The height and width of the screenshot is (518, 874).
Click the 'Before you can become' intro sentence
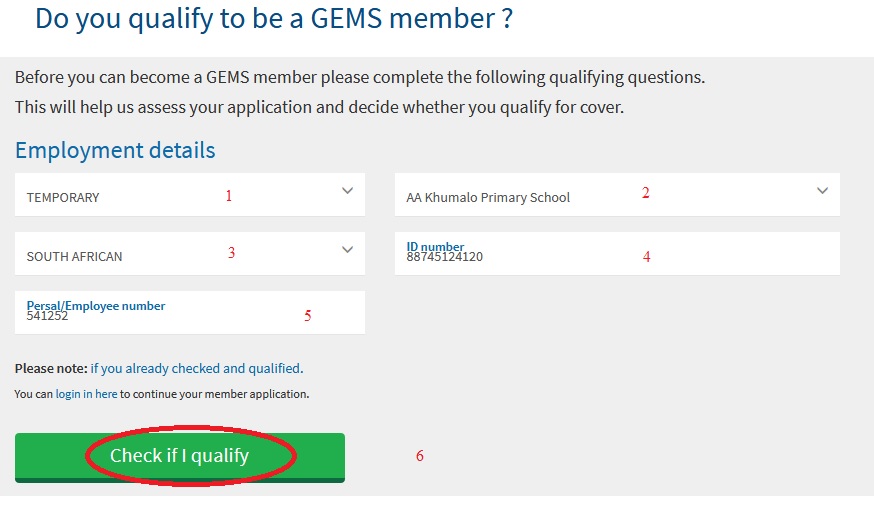(x=360, y=77)
